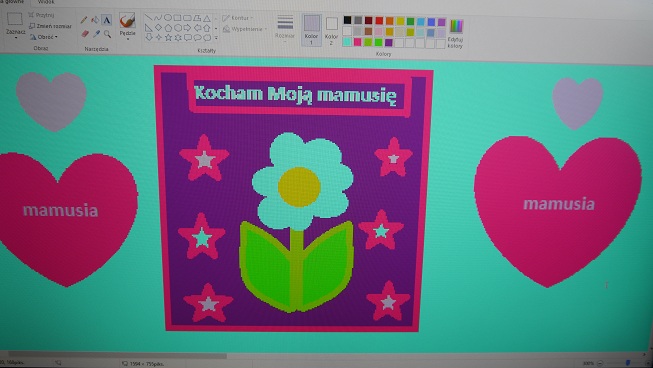Image resolution: width=653 pixels, height=368 pixels.
Task: Choose the Right triangle shape
Action: pyautogui.click(x=149, y=28)
